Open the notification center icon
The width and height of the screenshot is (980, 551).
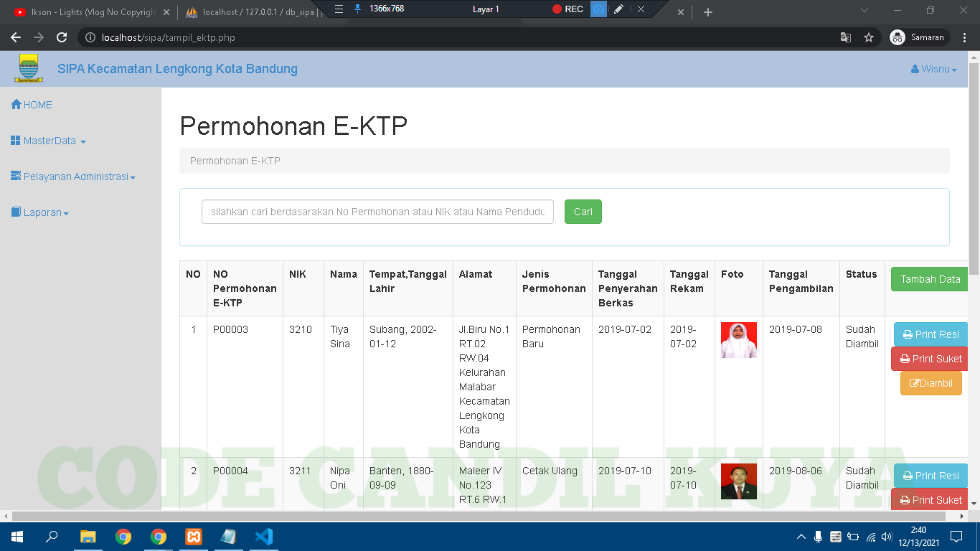click(x=956, y=536)
